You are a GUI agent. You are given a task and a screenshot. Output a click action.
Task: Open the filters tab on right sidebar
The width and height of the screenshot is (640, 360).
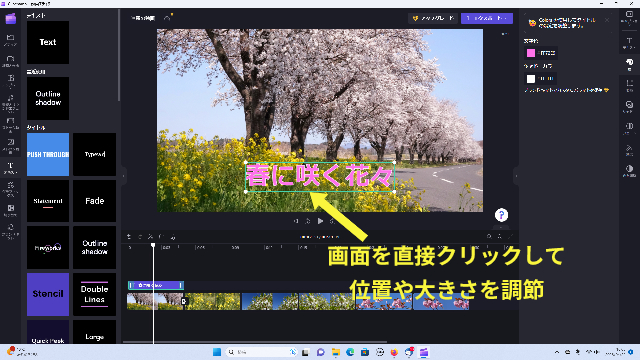(x=629, y=107)
